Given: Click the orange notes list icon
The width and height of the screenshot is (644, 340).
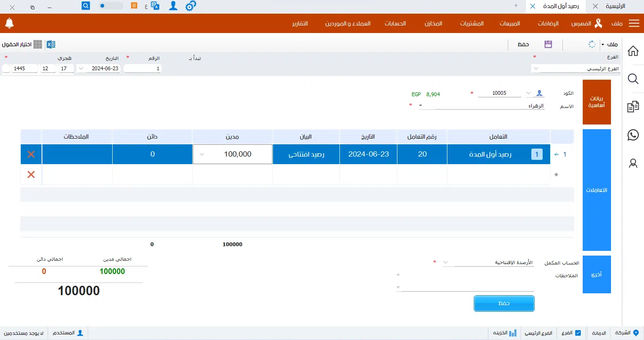Looking at the screenshot, I should (134, 6).
